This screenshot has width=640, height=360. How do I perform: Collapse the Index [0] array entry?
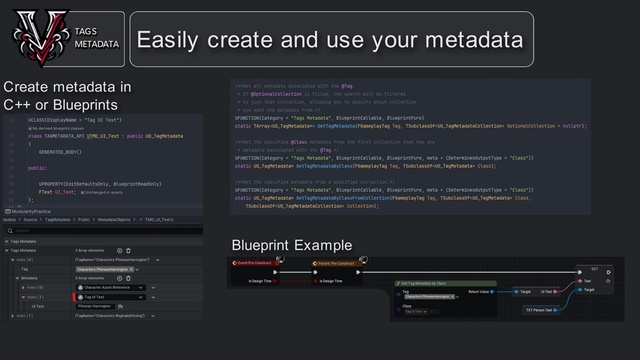(x=13, y=260)
